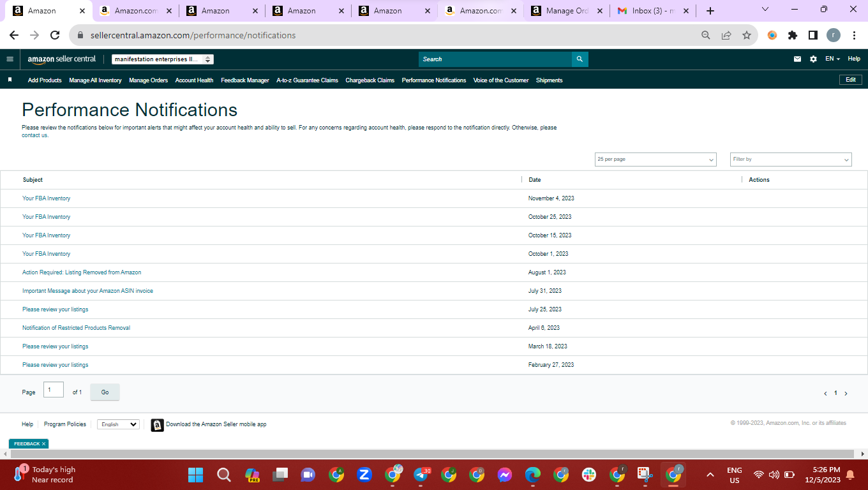
Task: Open Manage All Inventory
Action: click(95, 80)
